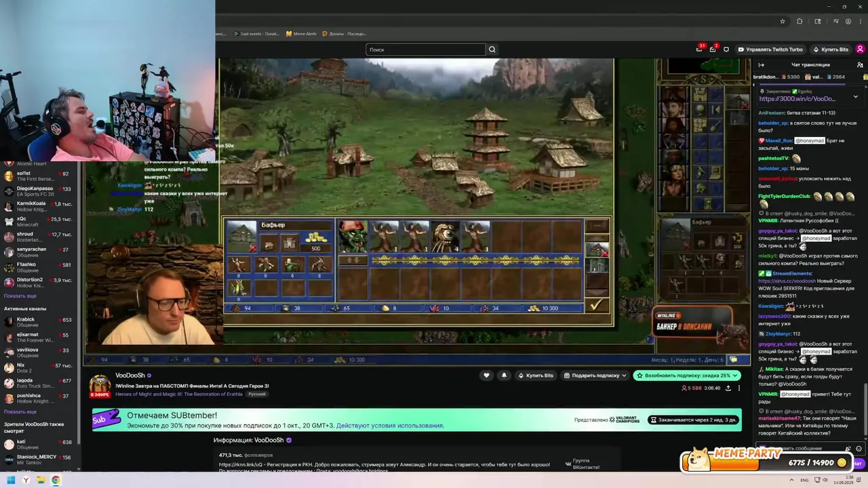The width and height of the screenshot is (868, 488).
Task: Click Управлять Twitch Turbo button
Action: click(x=770, y=49)
